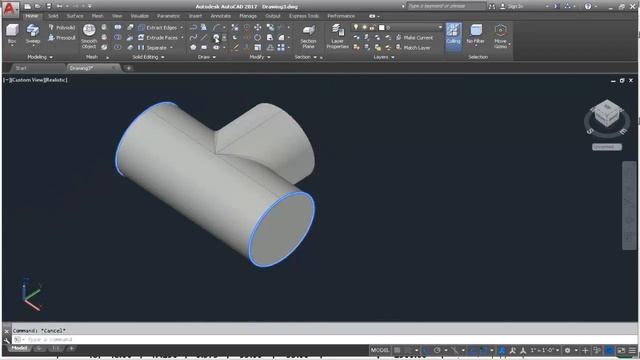The height and width of the screenshot is (360, 640).
Task: Click the Make Current layer button
Action: (x=414, y=38)
